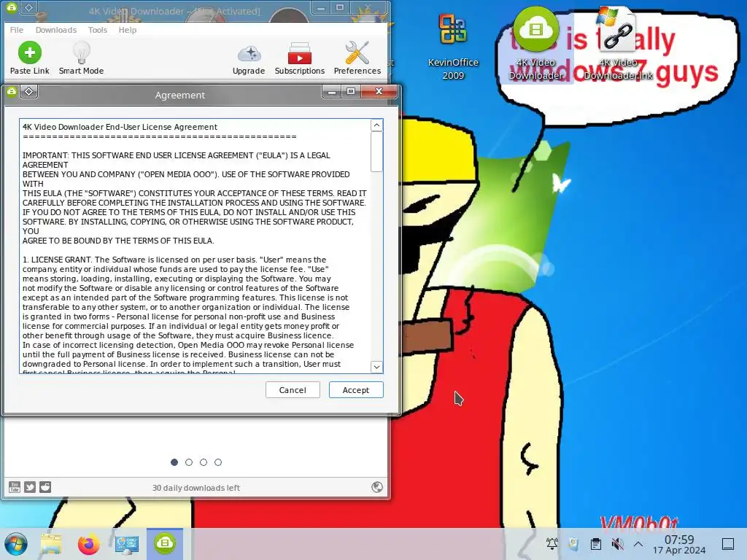Select third onboarding page dot
The height and width of the screenshot is (560, 747).
coord(204,462)
